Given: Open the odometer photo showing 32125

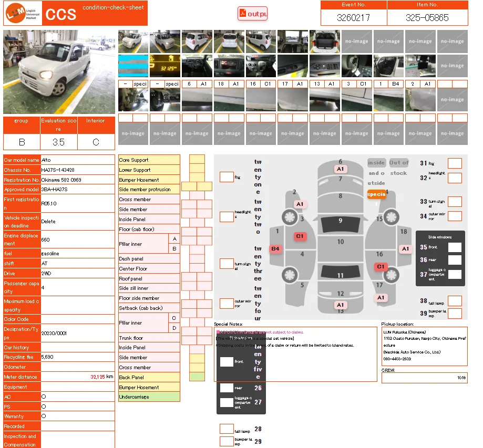Looking at the screenshot, I should tap(165, 66).
